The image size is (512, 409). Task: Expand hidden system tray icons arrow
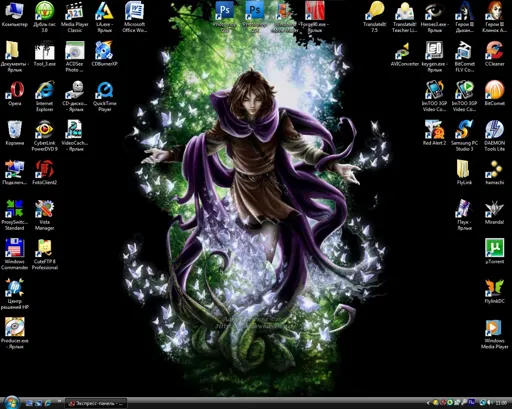[x=429, y=403]
